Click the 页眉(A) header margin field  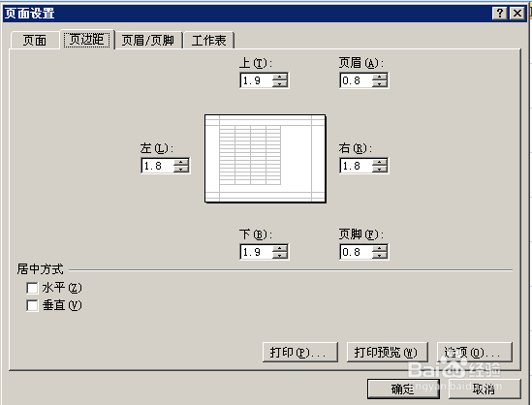[356, 80]
